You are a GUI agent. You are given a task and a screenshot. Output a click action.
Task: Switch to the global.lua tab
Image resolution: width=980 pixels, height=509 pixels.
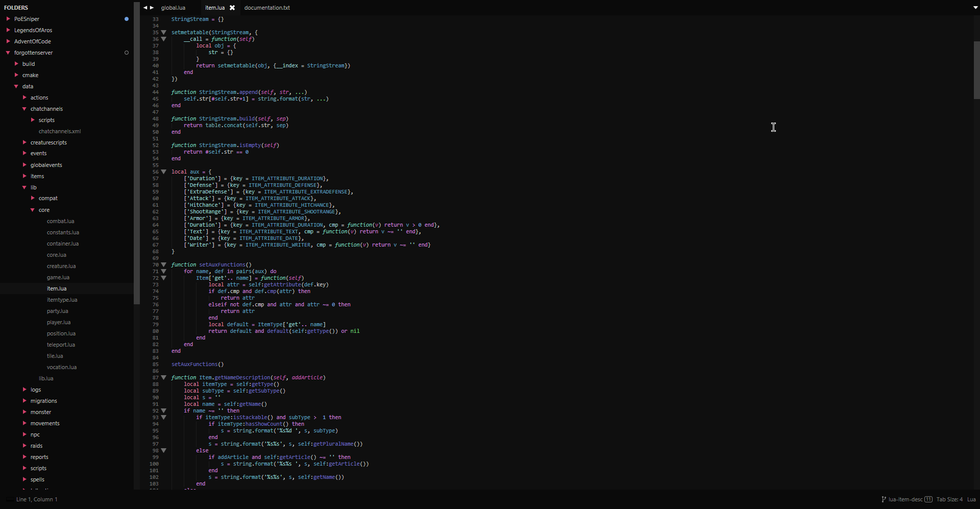tap(173, 8)
